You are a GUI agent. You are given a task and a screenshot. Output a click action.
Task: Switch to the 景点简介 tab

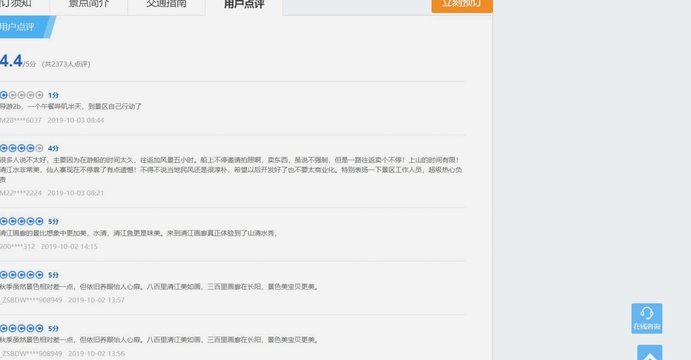(x=89, y=4)
